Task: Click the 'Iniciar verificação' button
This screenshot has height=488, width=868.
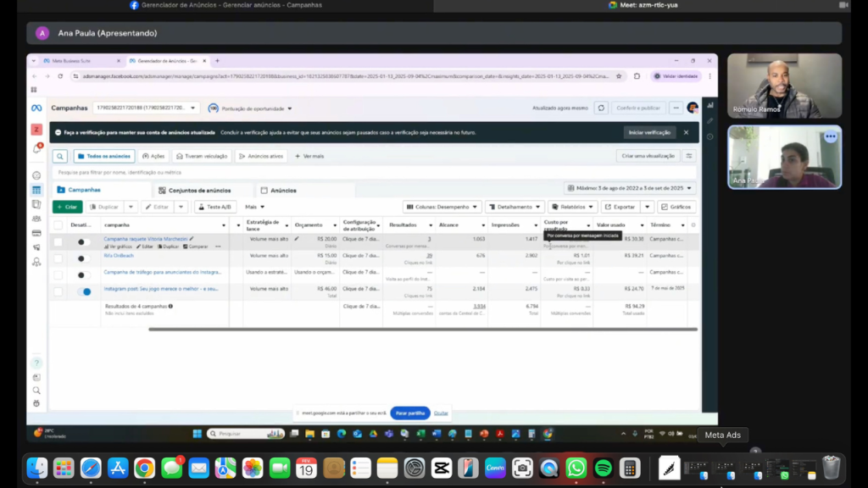Action: coord(650,133)
